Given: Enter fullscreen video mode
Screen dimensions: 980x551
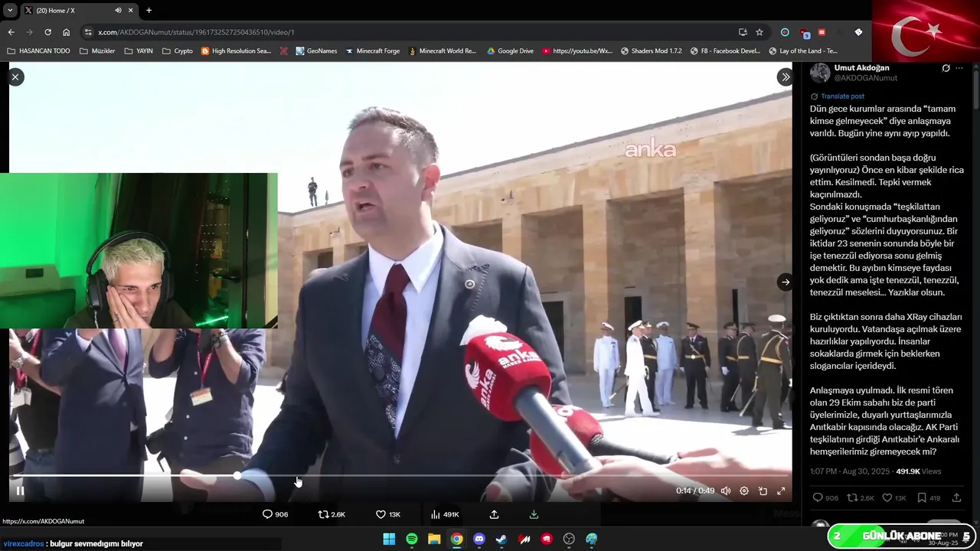Looking at the screenshot, I should (781, 491).
